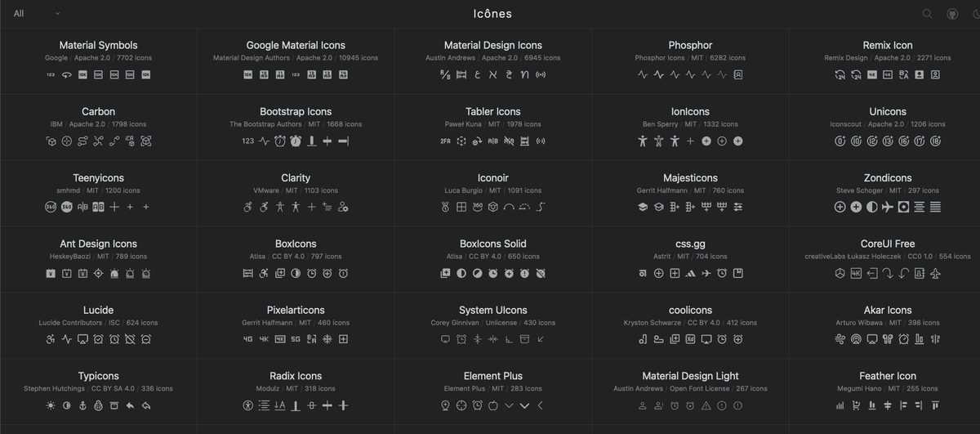Click the 4K icon under CoreUI Free
The width and height of the screenshot is (980, 434).
point(856,274)
